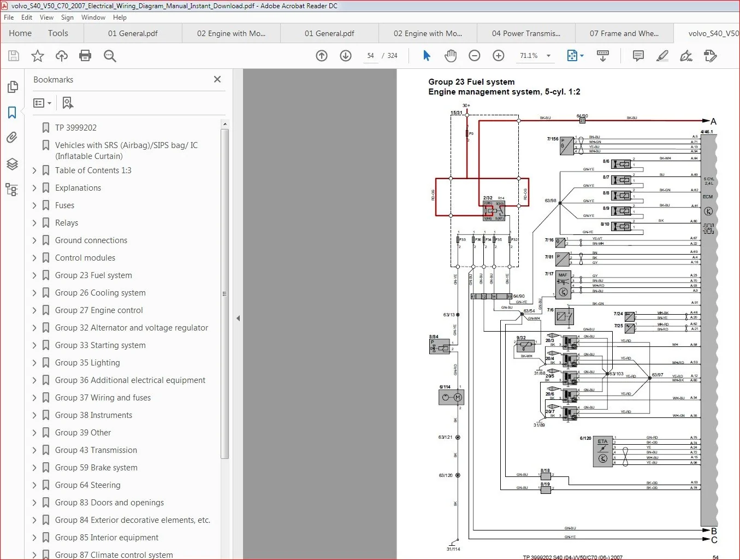Click the page number input field
The image size is (740, 560).
[x=371, y=56]
